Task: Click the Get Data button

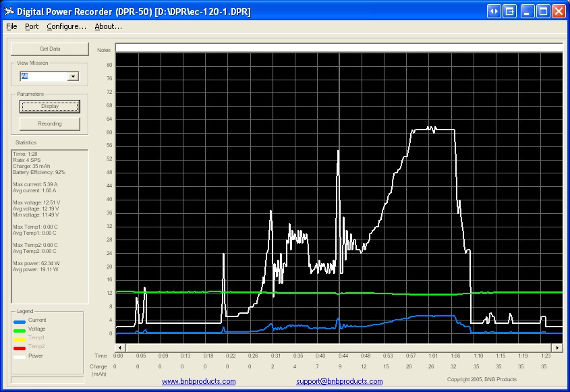Action: point(50,49)
